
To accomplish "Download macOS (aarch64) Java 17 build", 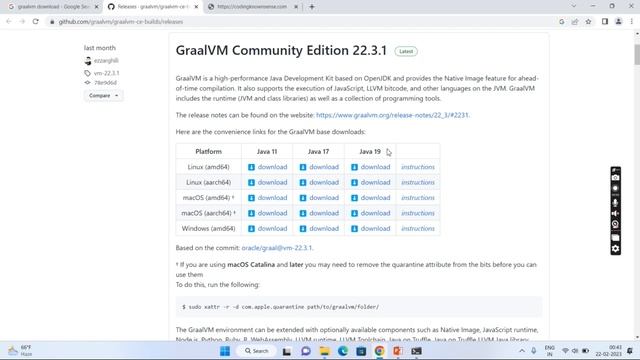I will click(x=319, y=213).
